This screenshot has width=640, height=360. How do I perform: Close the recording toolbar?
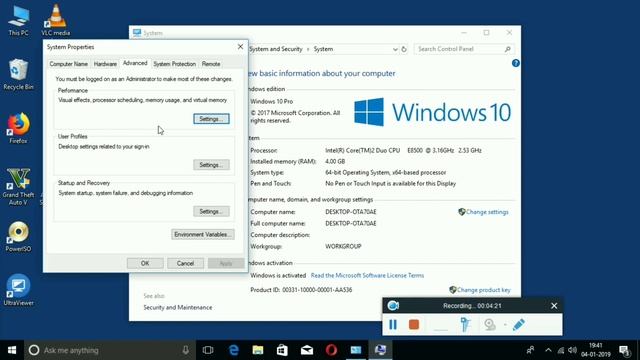click(x=554, y=306)
